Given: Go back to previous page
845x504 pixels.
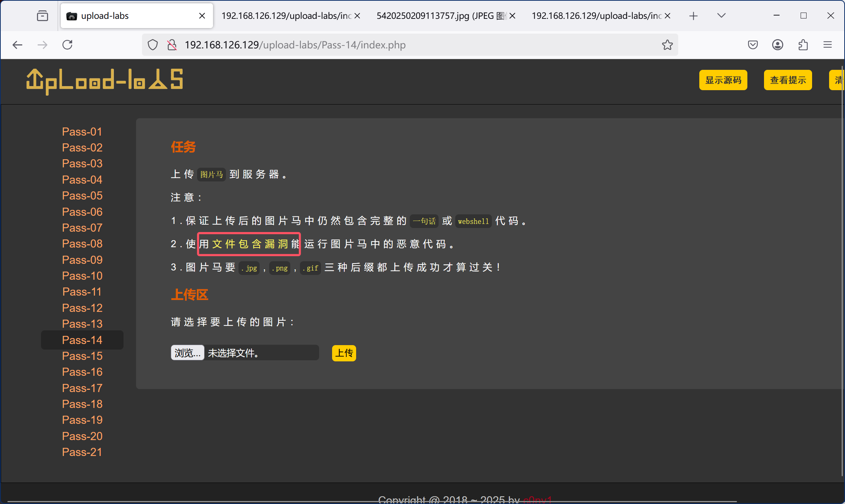Looking at the screenshot, I should [17, 45].
